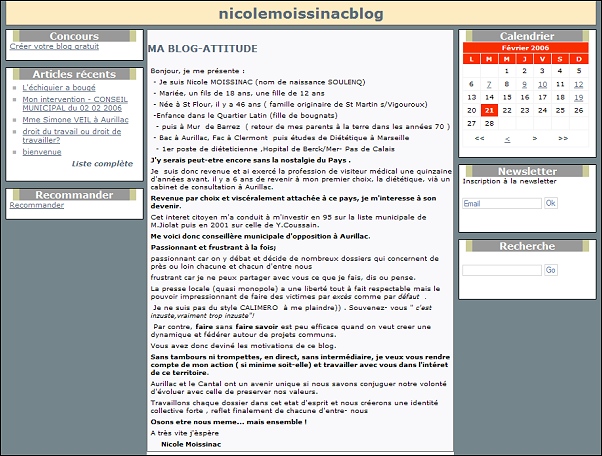Viewport: 602px width, 456px height.
Task: Go to previous year with << arrow
Action: pyautogui.click(x=480, y=138)
